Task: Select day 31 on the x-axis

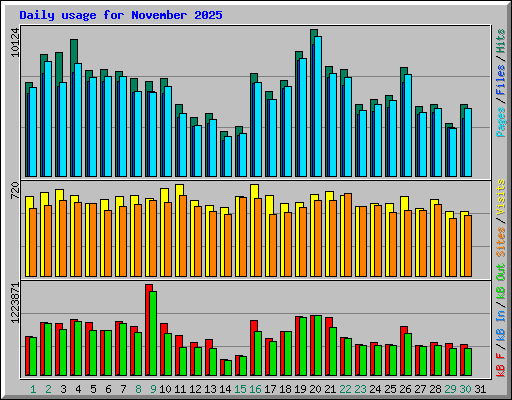Action: pyautogui.click(x=480, y=389)
